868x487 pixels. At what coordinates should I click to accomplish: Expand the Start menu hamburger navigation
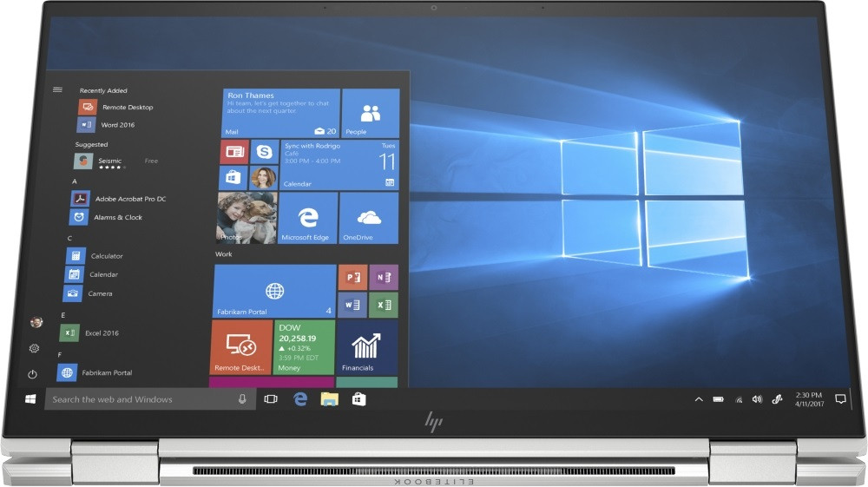tap(57, 89)
